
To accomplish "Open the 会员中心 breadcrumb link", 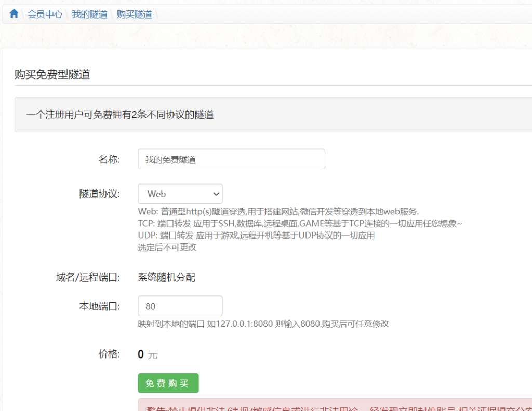I will coord(45,15).
